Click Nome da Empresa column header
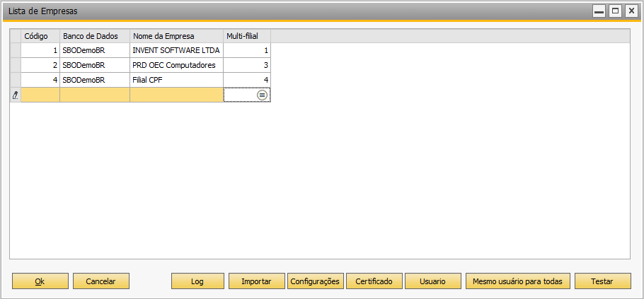The image size is (644, 299). (177, 36)
